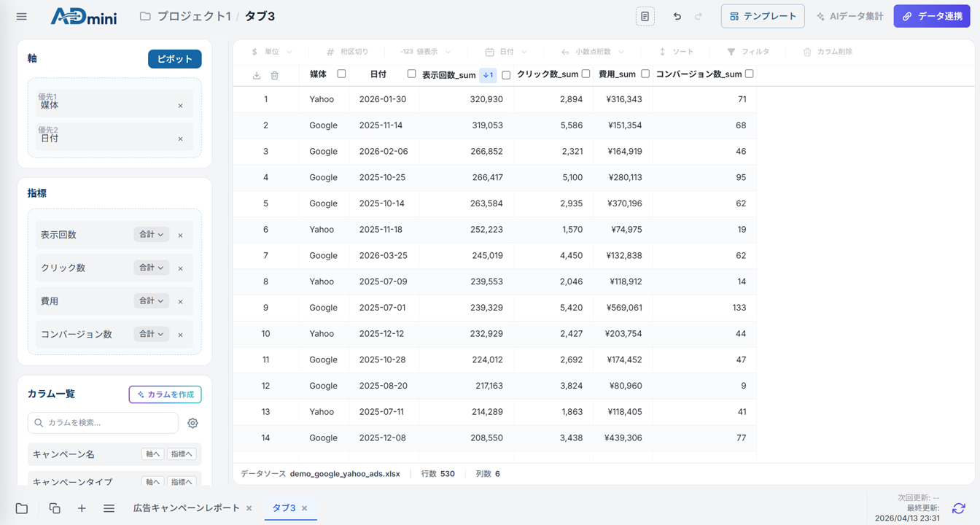Check the クリック数_sum column checkbox
This screenshot has height=525, width=980.
point(586,74)
